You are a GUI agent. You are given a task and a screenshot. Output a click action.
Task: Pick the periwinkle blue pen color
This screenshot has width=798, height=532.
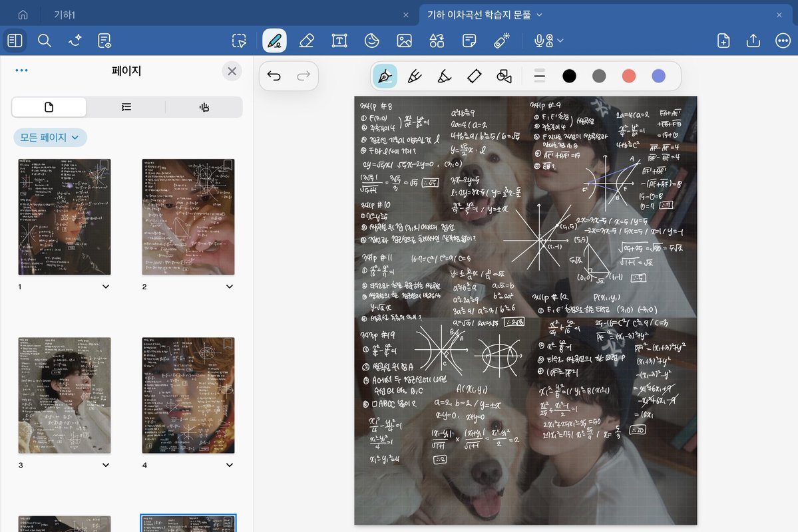(x=658, y=76)
